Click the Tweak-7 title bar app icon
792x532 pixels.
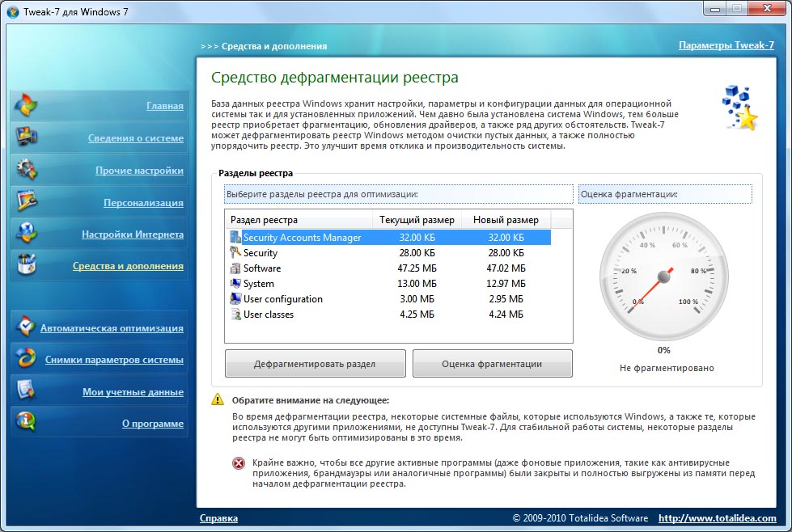point(13,11)
